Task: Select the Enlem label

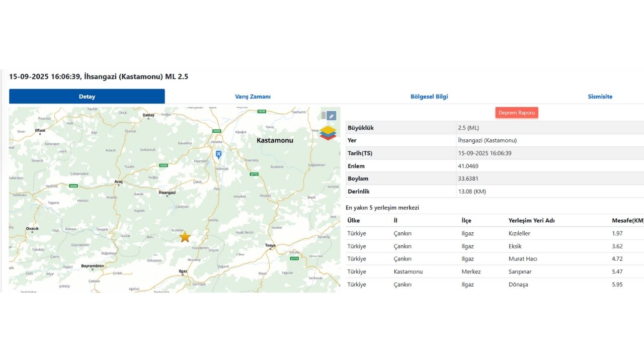Action: pyautogui.click(x=356, y=166)
